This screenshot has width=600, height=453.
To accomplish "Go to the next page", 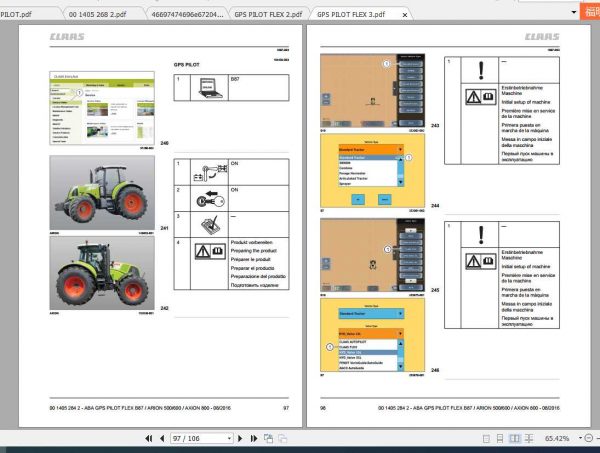I will coord(240,438).
